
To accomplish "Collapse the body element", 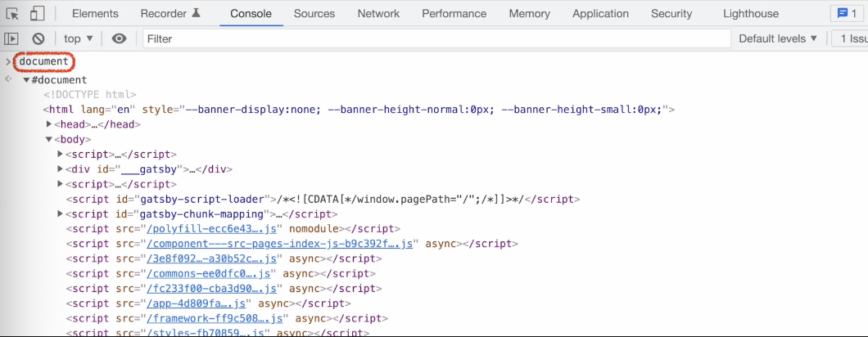I will pos(49,139).
